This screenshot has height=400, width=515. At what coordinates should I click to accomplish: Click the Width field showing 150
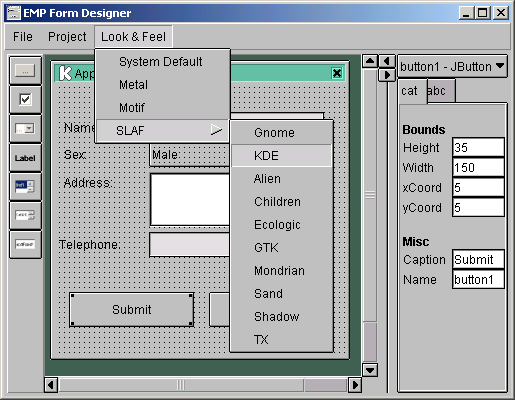(478, 167)
